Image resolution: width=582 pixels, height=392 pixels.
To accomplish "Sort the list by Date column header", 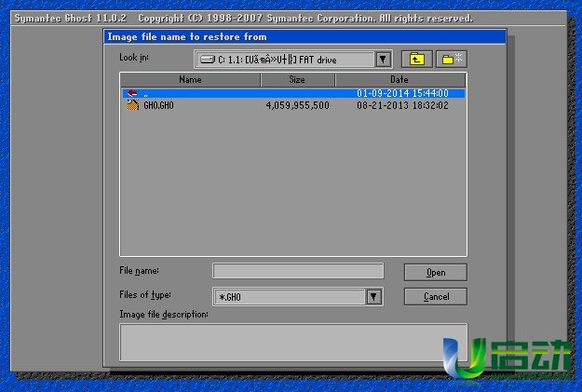I will [400, 80].
